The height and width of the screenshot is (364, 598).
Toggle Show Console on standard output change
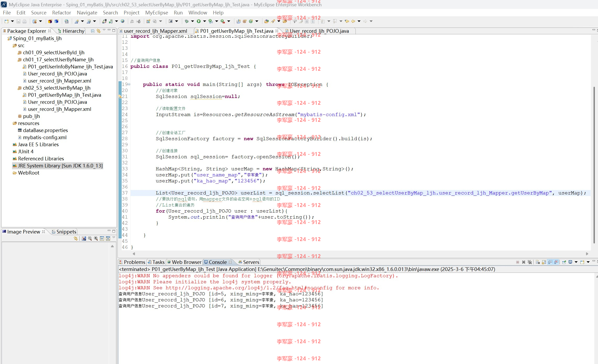tap(550, 262)
